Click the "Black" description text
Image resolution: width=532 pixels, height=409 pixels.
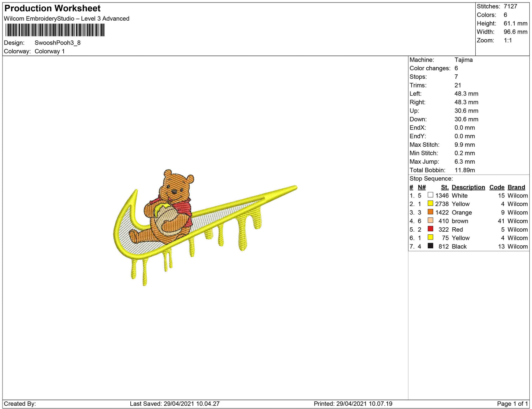point(459,246)
